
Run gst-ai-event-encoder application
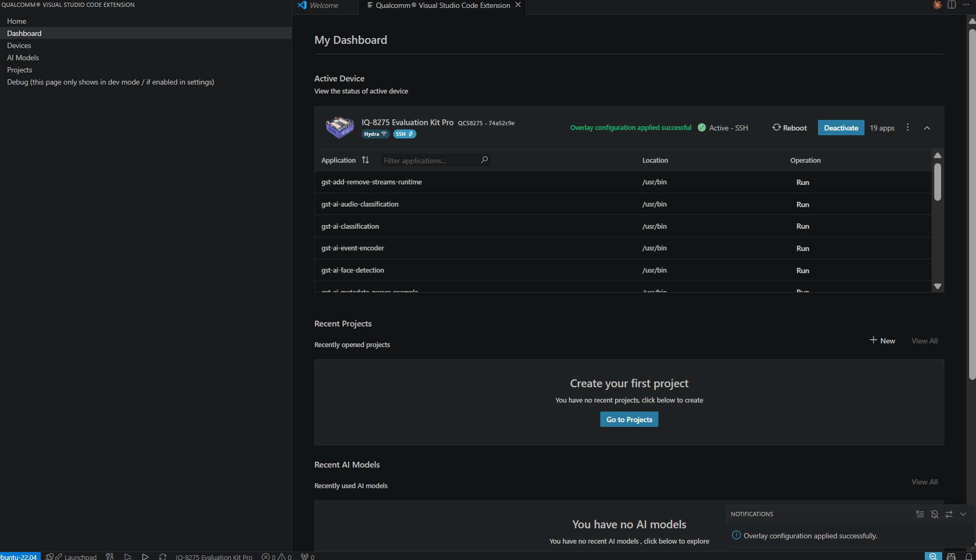(x=803, y=248)
